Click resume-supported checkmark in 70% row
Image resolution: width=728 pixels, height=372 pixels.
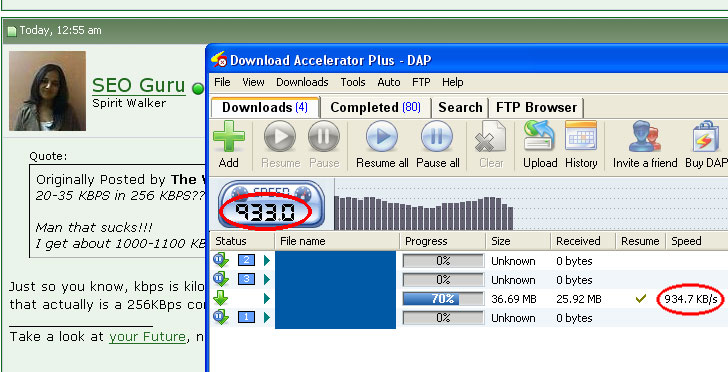(641, 299)
